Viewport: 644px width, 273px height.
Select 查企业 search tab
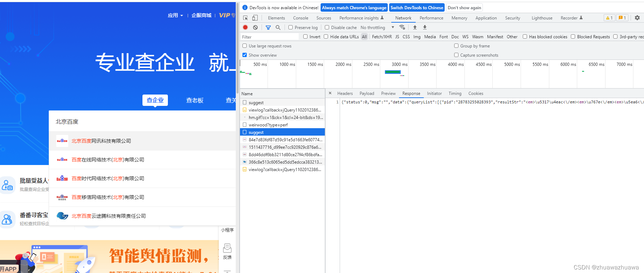155,100
